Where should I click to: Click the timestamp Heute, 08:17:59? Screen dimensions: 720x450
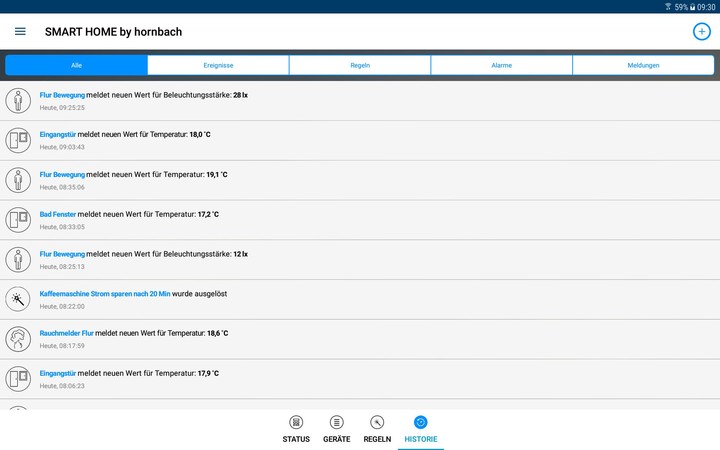62,346
